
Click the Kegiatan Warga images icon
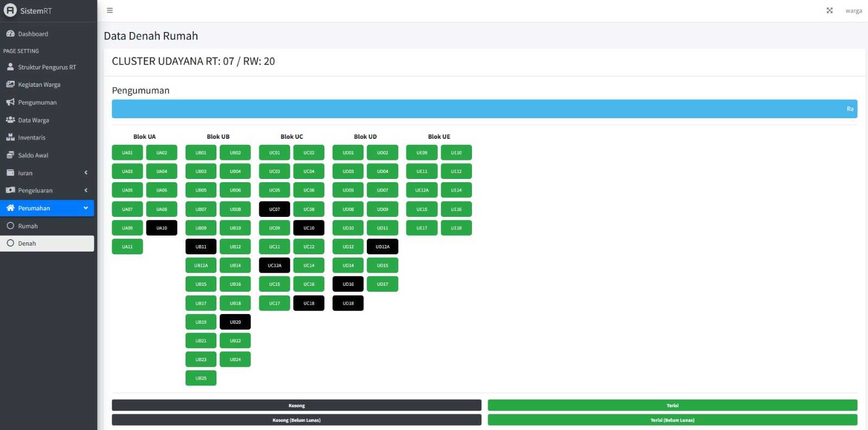coord(10,85)
